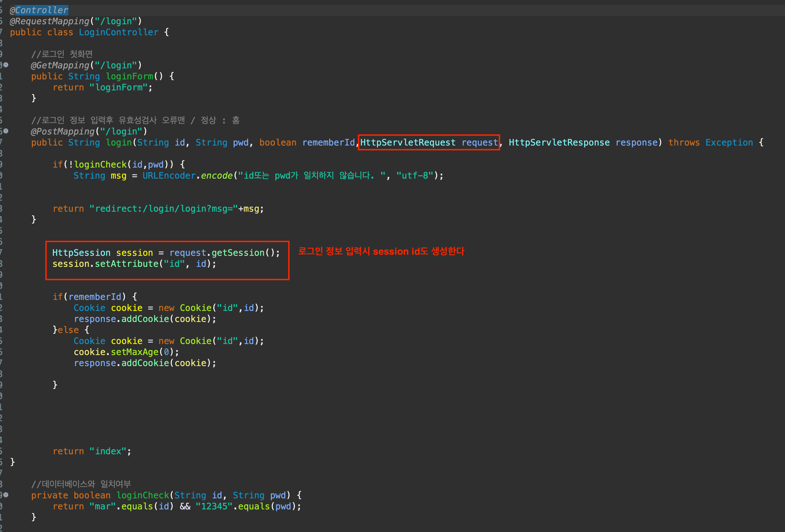Collapse the @PostMapping login method fold
The height and width of the screenshot is (532, 785).
click(6, 131)
